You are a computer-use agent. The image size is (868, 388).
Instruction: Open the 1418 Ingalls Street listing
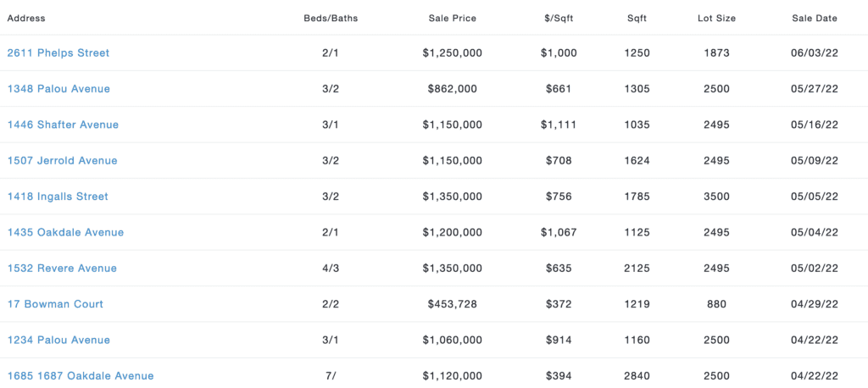(x=58, y=197)
